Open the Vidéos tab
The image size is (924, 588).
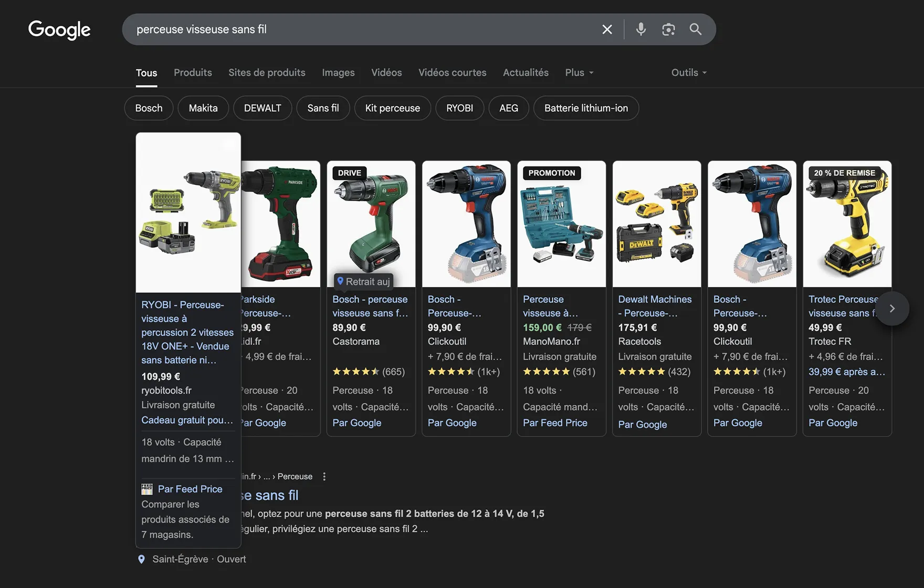click(386, 72)
